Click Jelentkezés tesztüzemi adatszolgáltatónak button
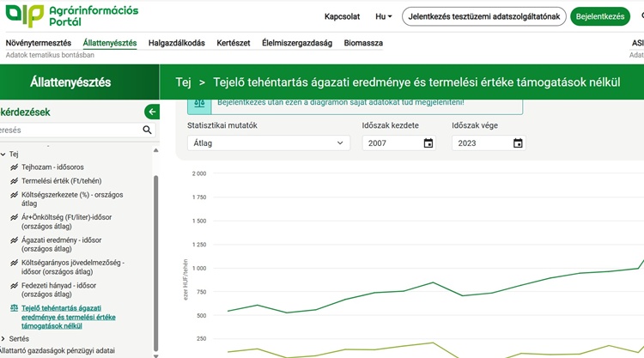This screenshot has width=644, height=358. point(483,16)
